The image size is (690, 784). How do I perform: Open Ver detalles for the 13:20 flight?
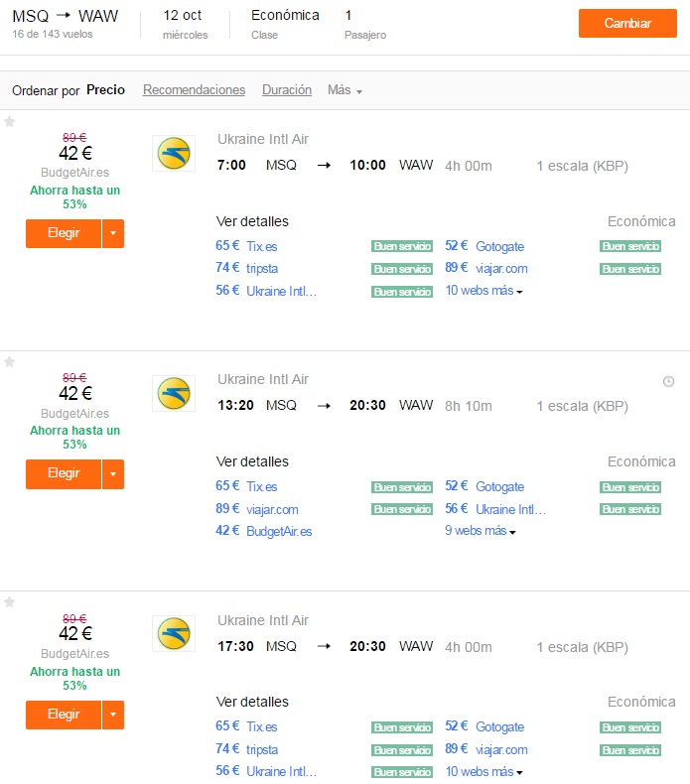pos(252,461)
